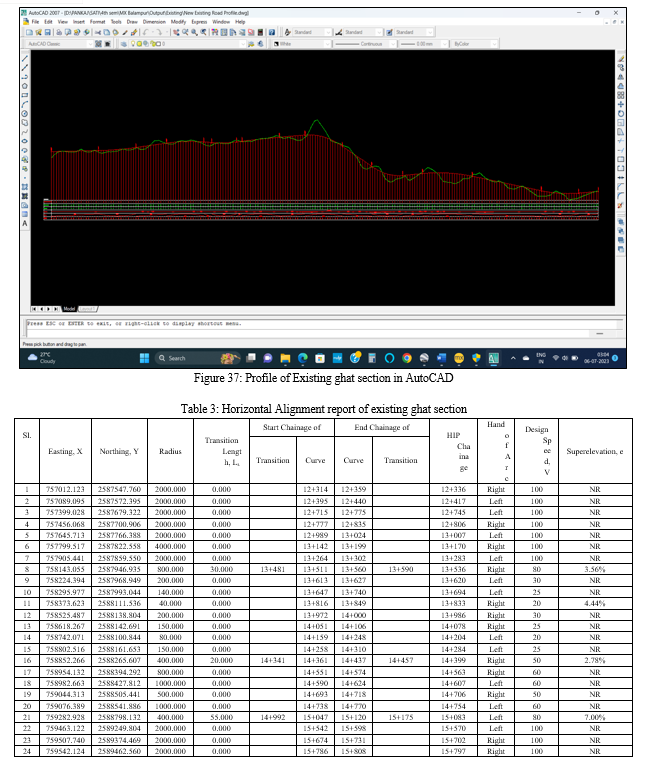This screenshot has height=767, width=652.
Task: Click the Pan Realtime icon
Action: [176, 32]
